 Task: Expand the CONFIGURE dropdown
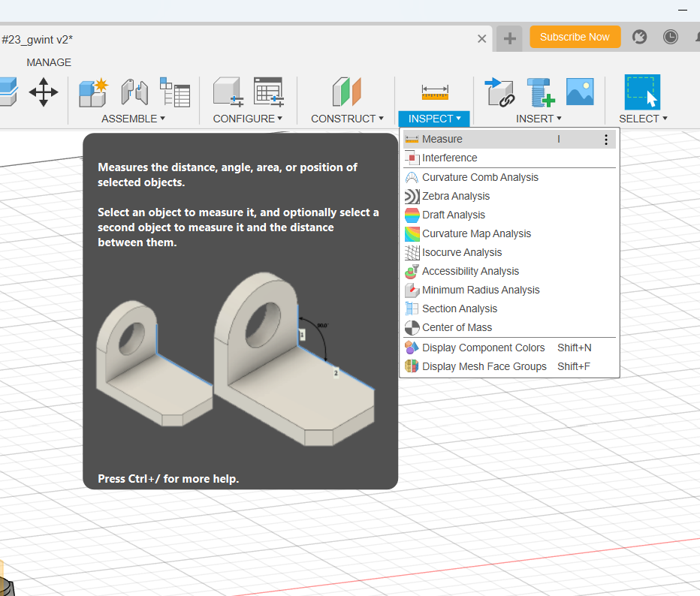(248, 119)
